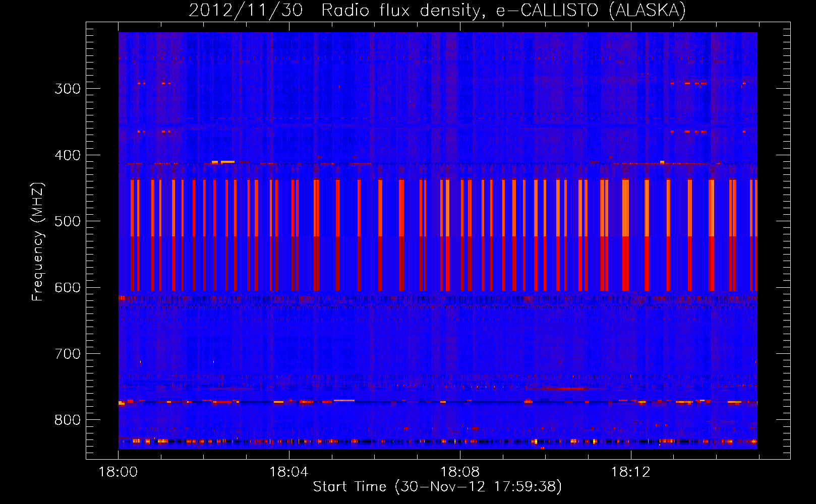
Task: Click the yellow-orange horizontal streak near 410 MHz
Action: click(227, 162)
